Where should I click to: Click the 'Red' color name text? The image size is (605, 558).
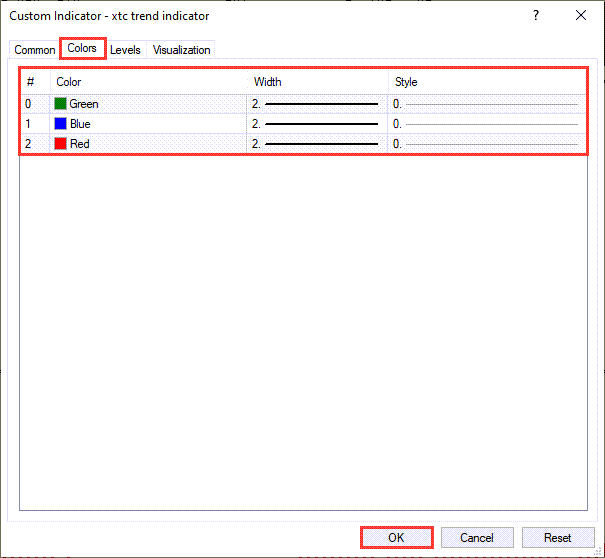tap(79, 144)
